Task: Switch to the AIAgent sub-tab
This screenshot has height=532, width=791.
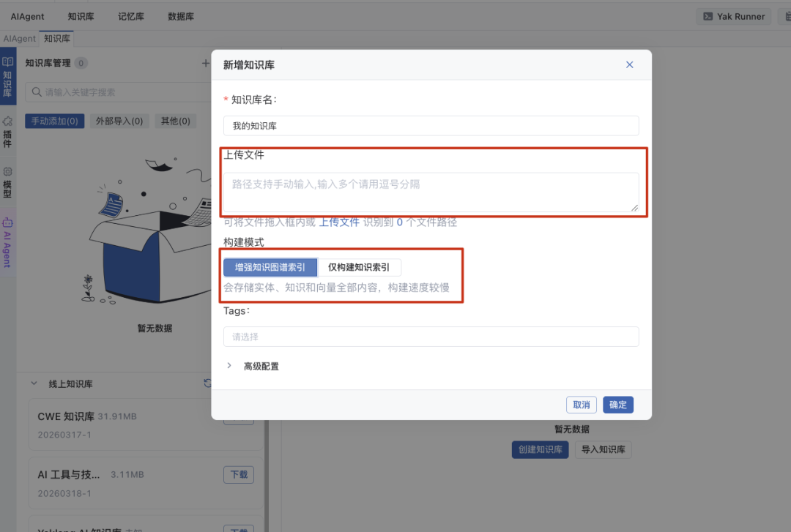Action: 19,38
